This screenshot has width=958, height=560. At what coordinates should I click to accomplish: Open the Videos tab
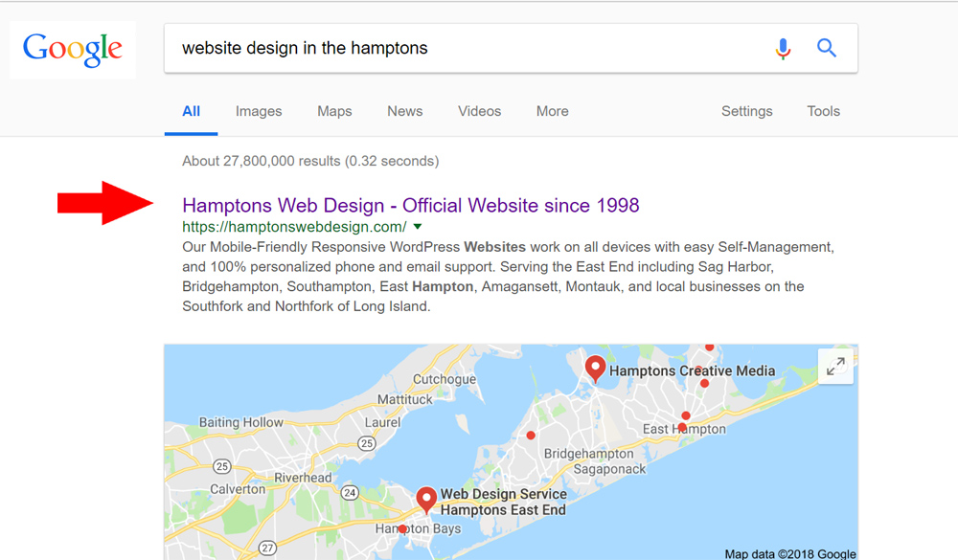[480, 111]
